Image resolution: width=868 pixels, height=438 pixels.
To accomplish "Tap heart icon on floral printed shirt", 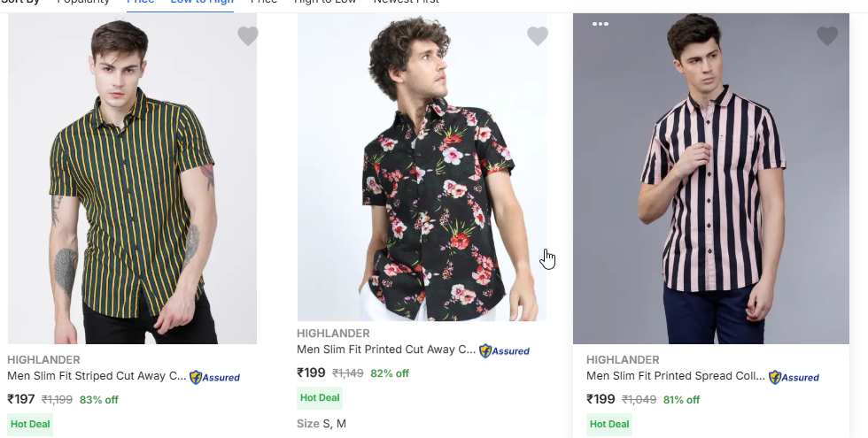I will tap(538, 36).
